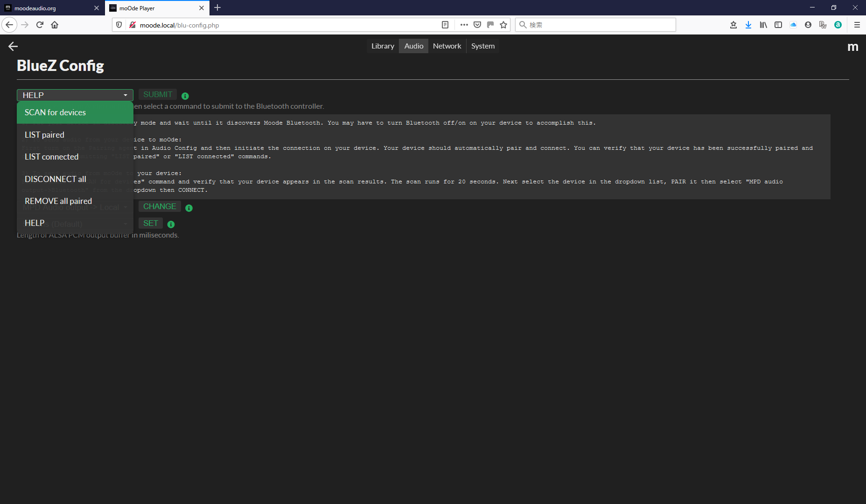Click the info icon next to SUBMIT
866x504 pixels.
(x=185, y=96)
